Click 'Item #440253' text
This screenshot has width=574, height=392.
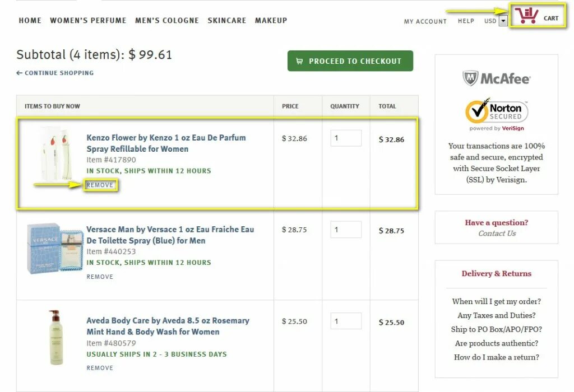[111, 251]
